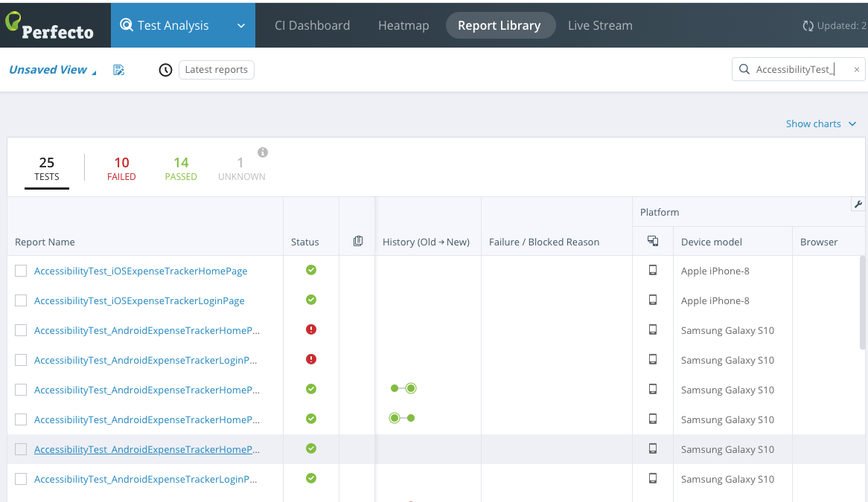Image resolution: width=868 pixels, height=502 pixels.
Task: Click the info icon beside Unknown count
Action: [263, 152]
